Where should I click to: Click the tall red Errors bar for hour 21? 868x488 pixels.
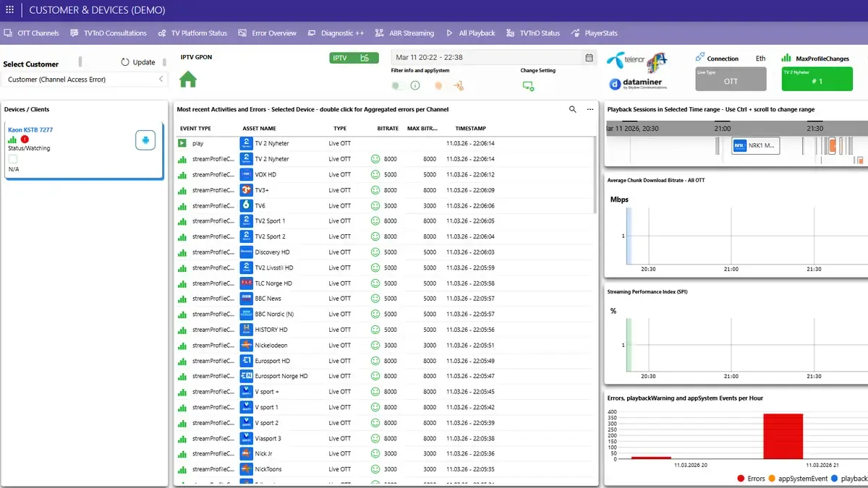(x=783, y=436)
